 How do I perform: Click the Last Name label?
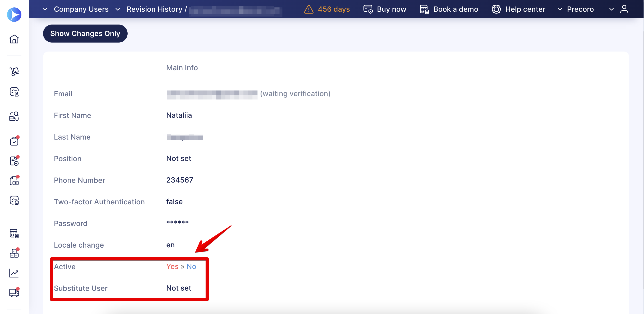[72, 137]
